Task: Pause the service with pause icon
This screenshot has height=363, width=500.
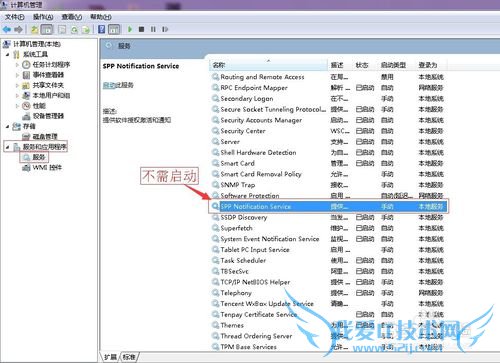Action: (x=153, y=29)
